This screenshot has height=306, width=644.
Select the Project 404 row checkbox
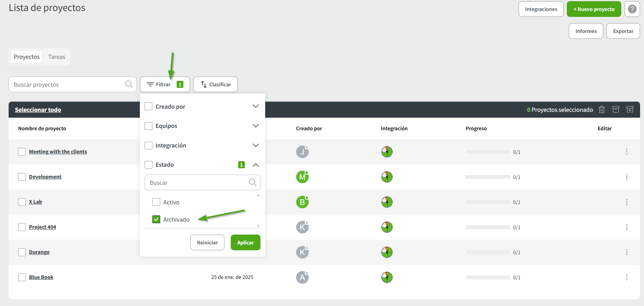(22, 227)
